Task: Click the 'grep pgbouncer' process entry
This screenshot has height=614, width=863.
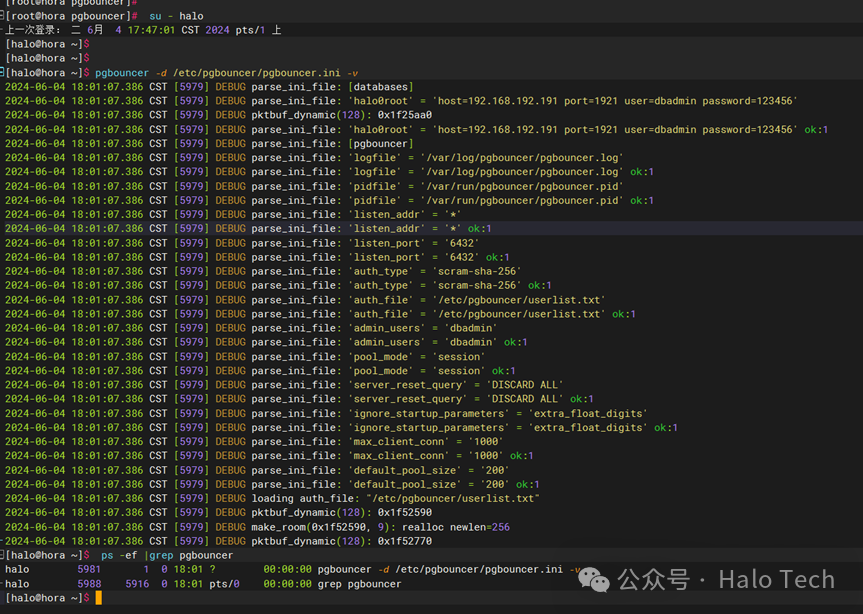Action: pos(359,584)
